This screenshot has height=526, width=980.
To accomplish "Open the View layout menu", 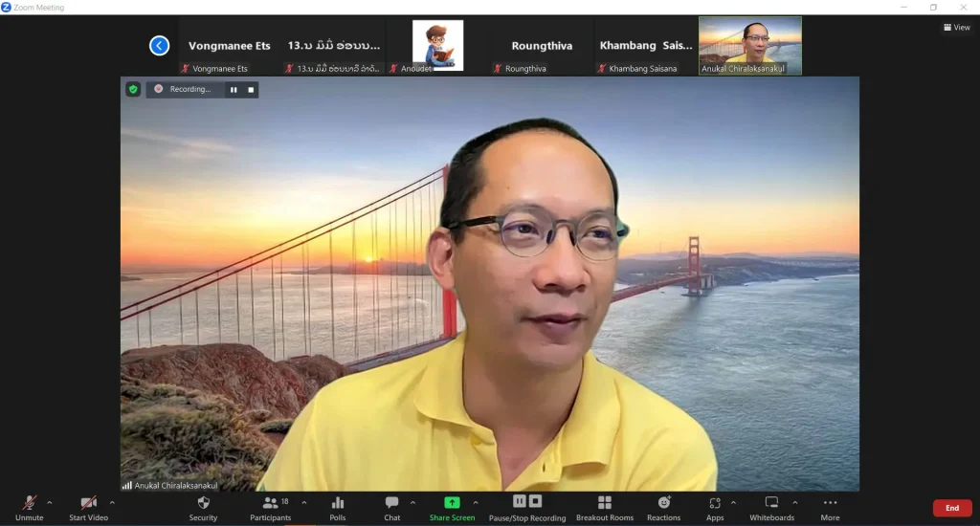I will [956, 28].
